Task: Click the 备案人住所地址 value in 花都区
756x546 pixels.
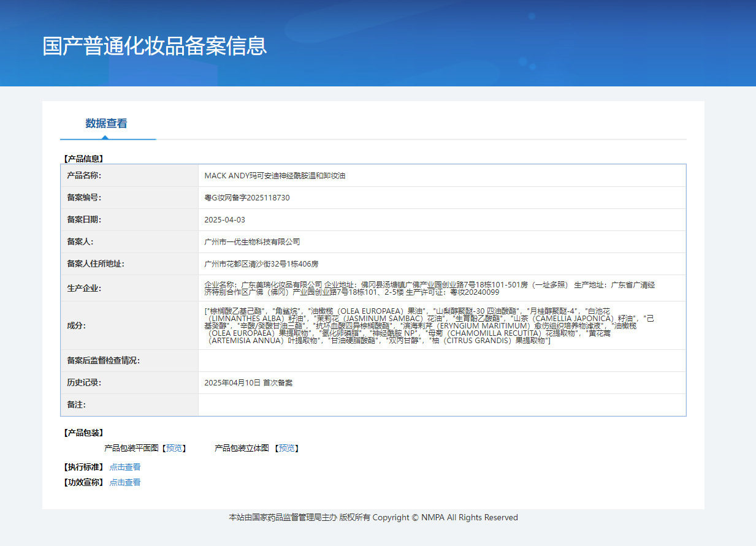Action: [261, 264]
